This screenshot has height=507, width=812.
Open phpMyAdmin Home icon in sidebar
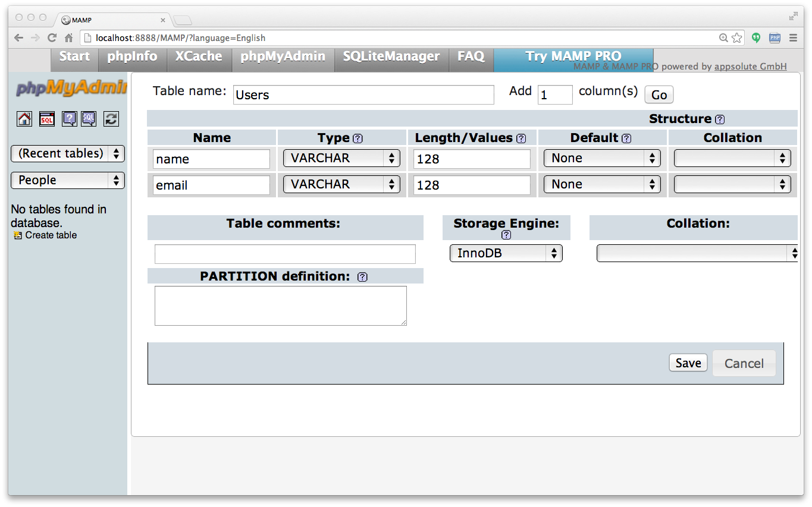24,119
